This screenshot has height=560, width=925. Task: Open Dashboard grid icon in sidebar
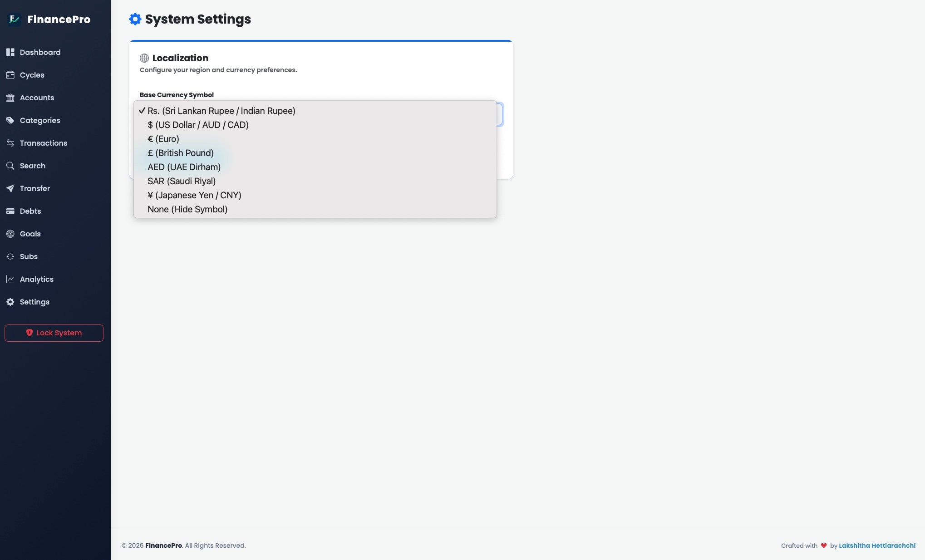[10, 52]
